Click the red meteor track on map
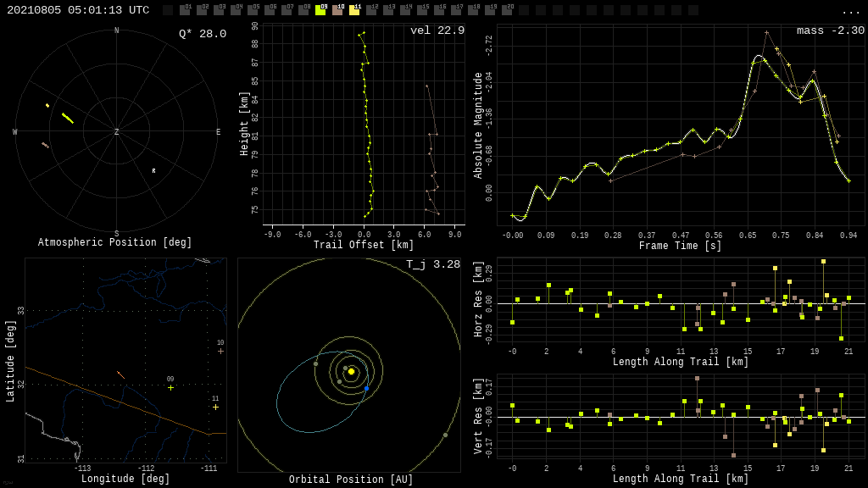 (121, 374)
